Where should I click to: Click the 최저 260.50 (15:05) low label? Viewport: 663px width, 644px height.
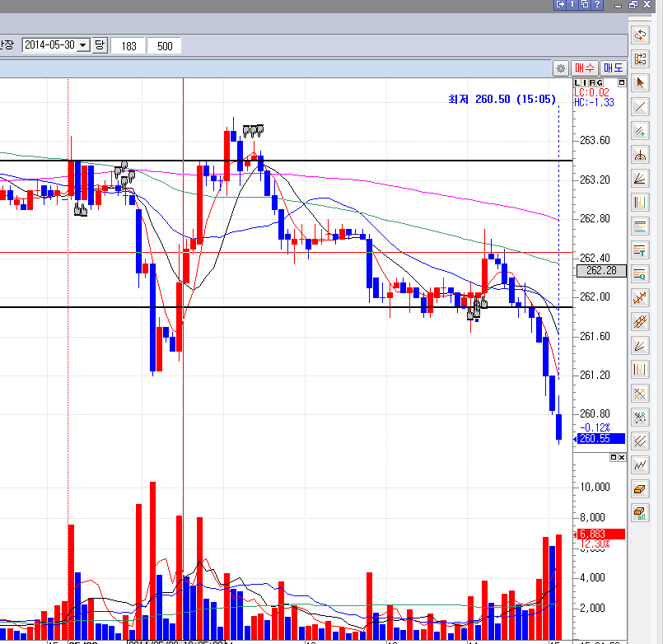(502, 99)
